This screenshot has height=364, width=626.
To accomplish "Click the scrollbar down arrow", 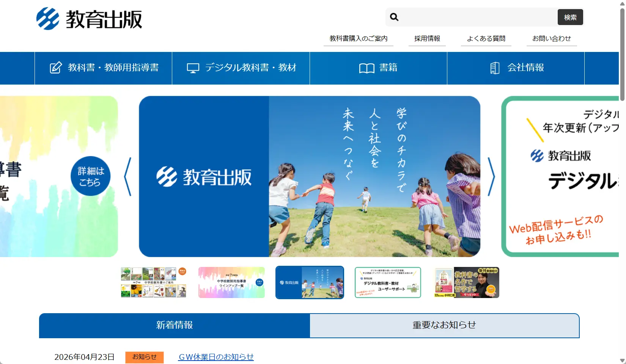I will [623, 361].
